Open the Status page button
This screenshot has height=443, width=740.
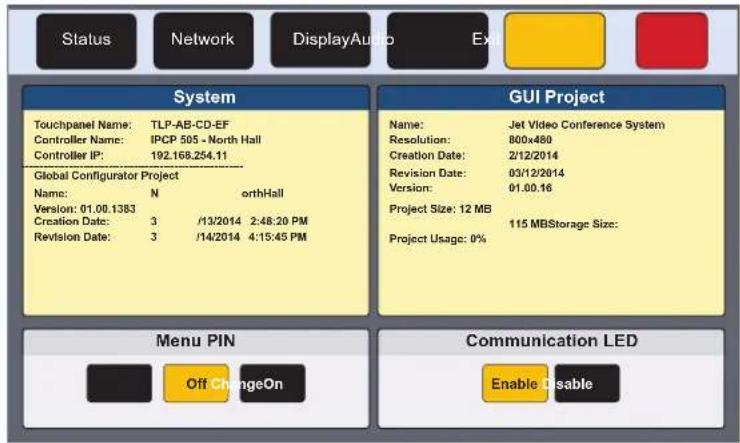pyautogui.click(x=86, y=41)
